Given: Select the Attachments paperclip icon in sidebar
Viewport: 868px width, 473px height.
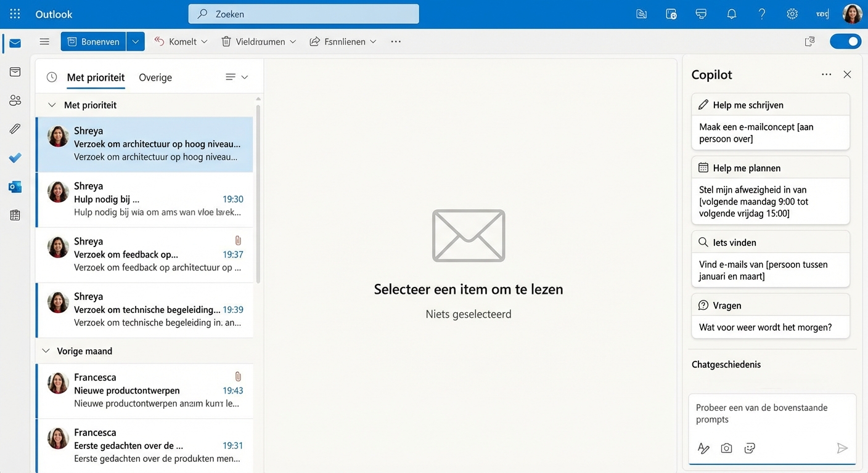Looking at the screenshot, I should (15, 128).
